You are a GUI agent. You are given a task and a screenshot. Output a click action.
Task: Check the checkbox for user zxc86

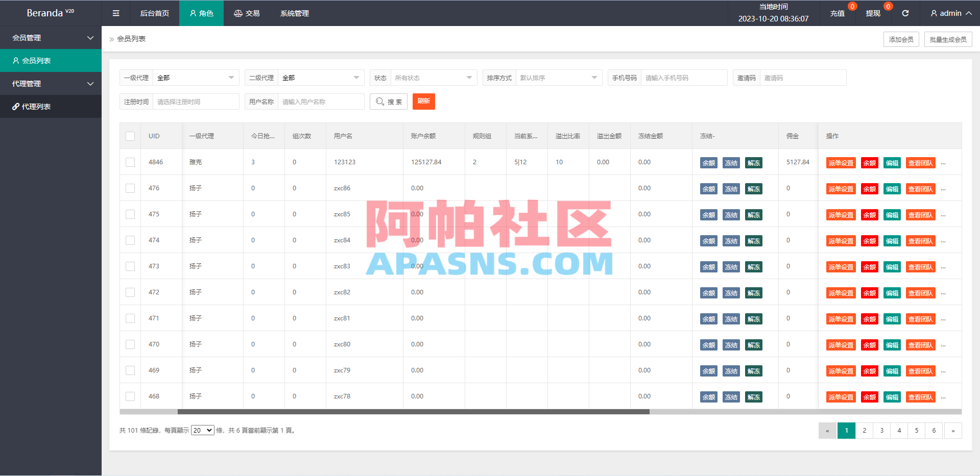(130, 188)
